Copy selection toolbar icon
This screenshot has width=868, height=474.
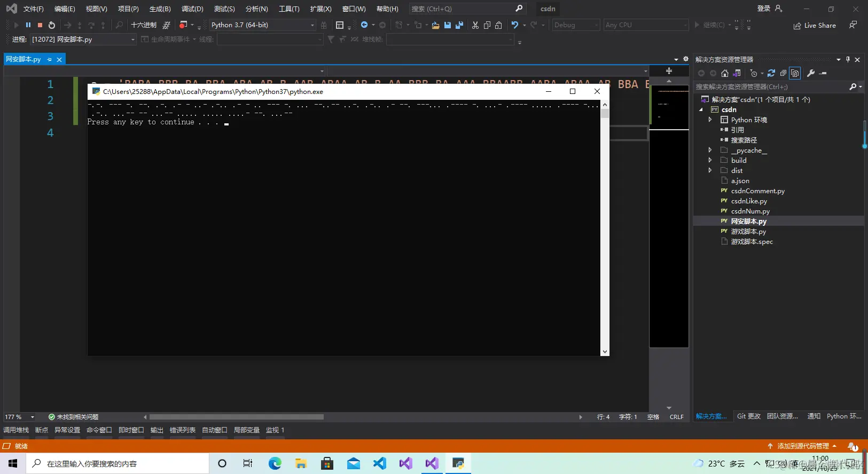(487, 25)
